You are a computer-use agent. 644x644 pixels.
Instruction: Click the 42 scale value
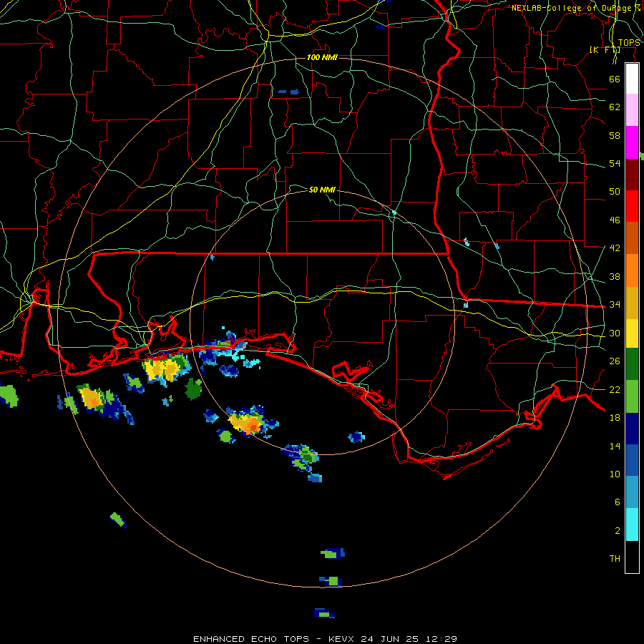pyautogui.click(x=615, y=248)
